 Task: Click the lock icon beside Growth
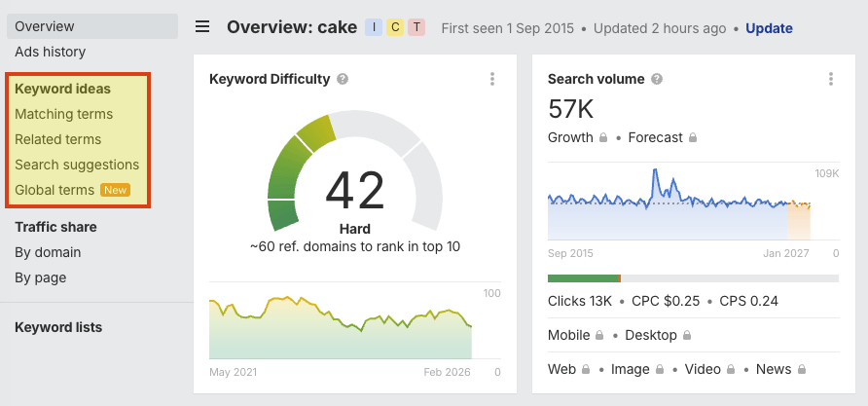pos(603,138)
